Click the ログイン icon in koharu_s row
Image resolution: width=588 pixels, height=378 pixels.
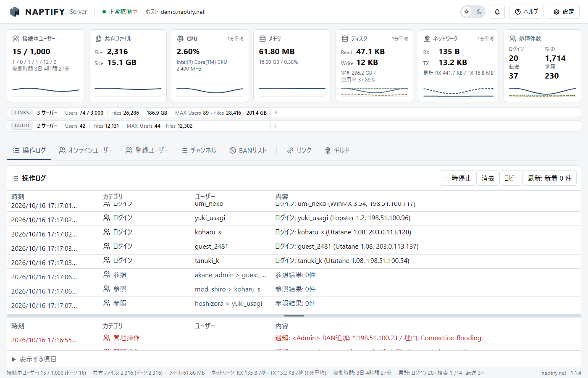click(107, 232)
